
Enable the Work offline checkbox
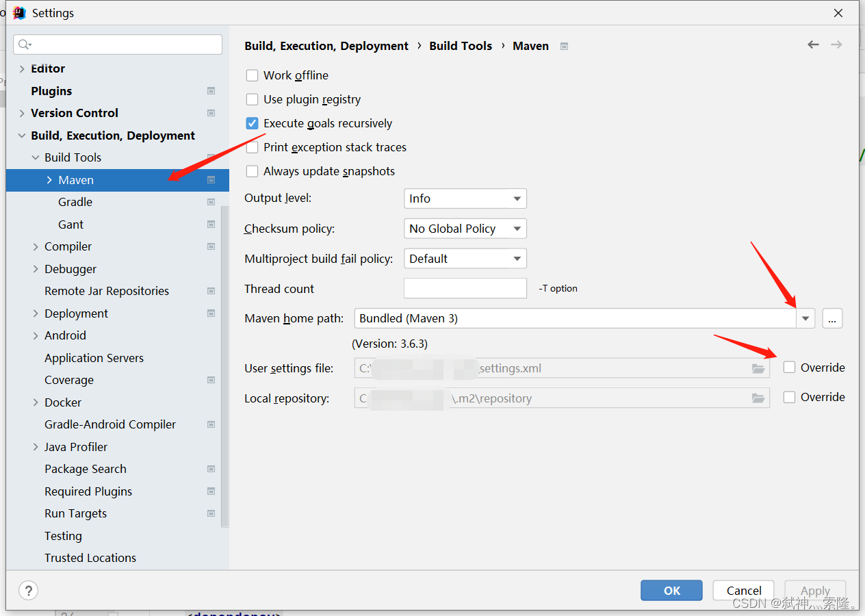pos(253,75)
